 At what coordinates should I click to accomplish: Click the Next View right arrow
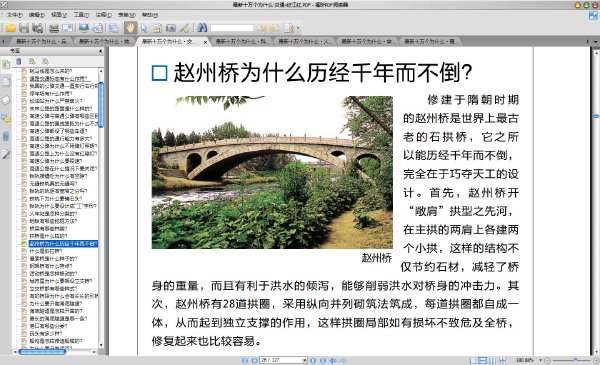(343, 360)
